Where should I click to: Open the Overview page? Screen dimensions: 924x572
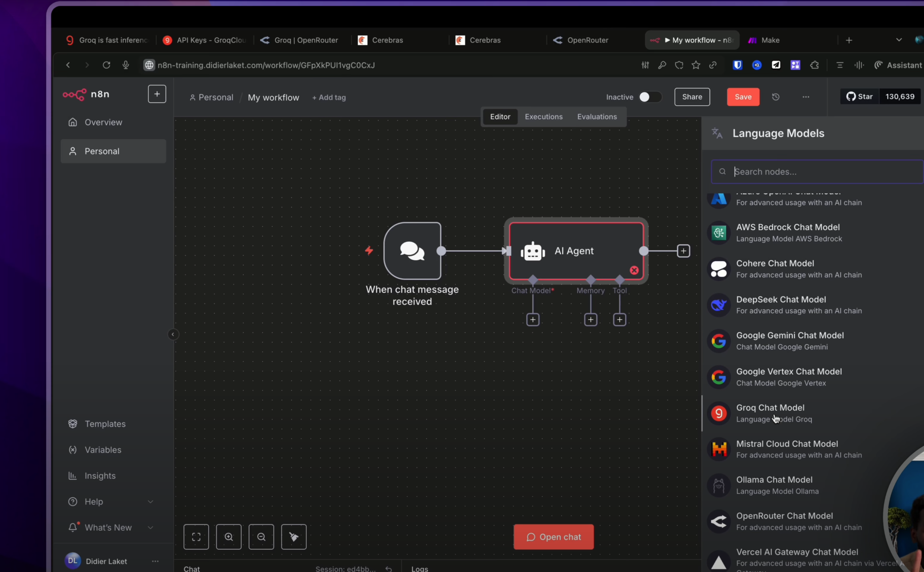(113, 122)
